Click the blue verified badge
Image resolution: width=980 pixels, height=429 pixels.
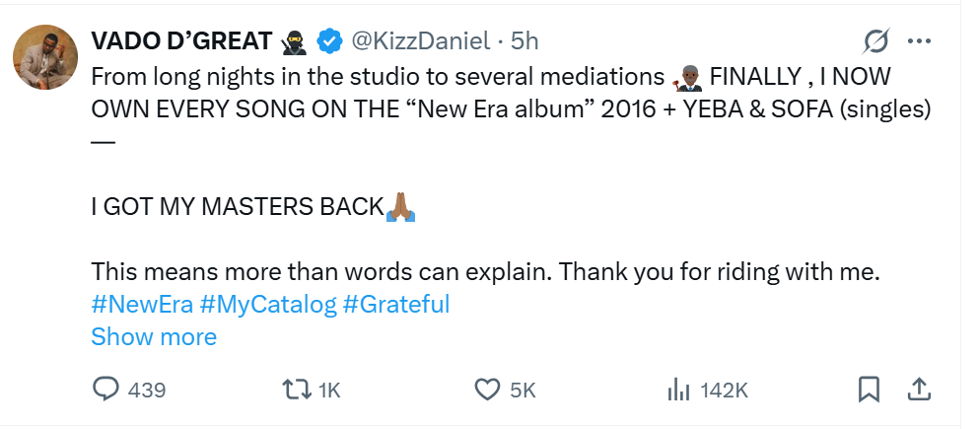pyautogui.click(x=330, y=40)
